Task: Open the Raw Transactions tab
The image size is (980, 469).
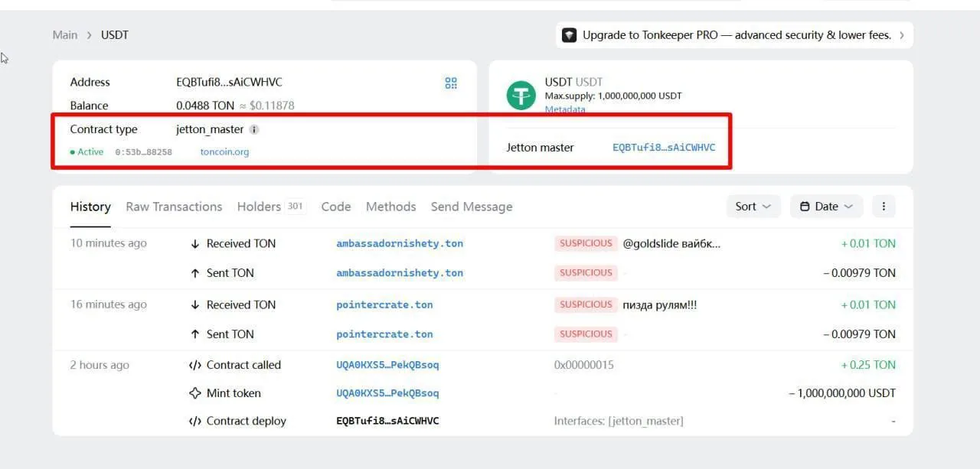Action: [x=174, y=207]
